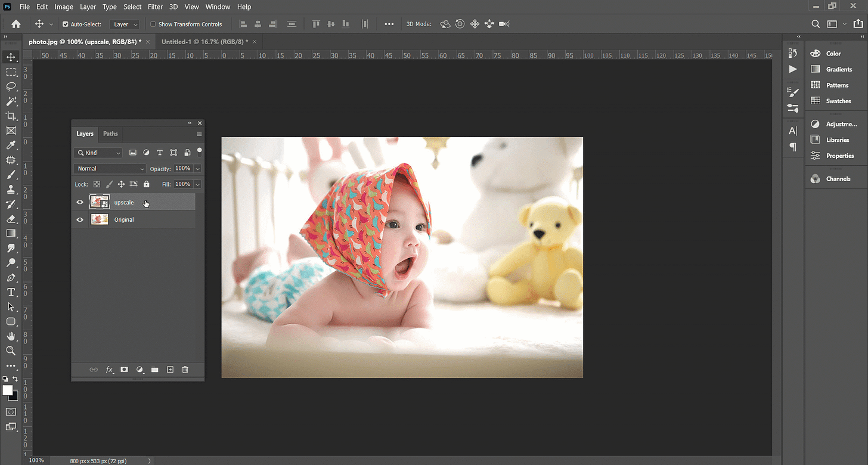Viewport: 868px width, 465px height.
Task: Open the Filter menu
Action: pos(155,7)
